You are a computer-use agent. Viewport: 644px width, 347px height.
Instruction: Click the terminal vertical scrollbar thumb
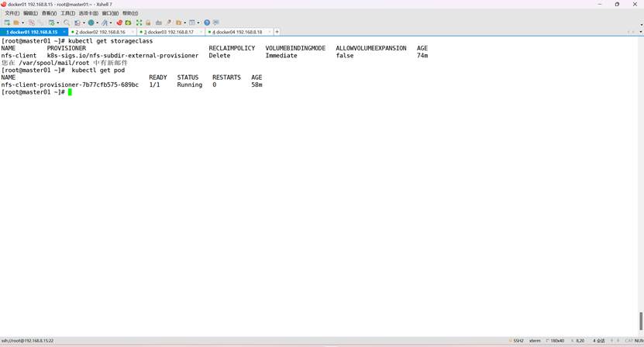pos(641,321)
